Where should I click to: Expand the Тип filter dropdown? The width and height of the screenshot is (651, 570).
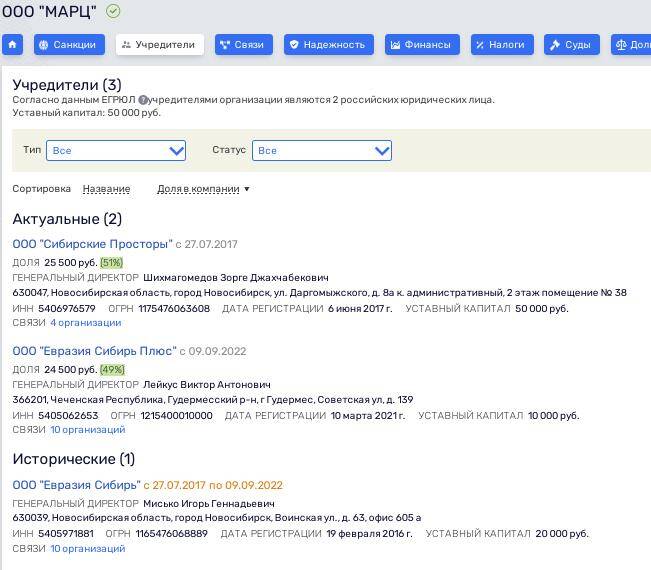pos(116,150)
